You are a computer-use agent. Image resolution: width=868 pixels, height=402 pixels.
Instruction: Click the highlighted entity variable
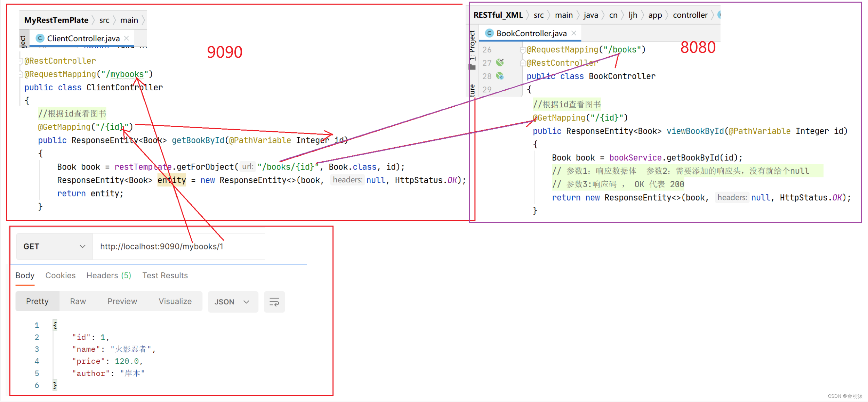(x=172, y=180)
